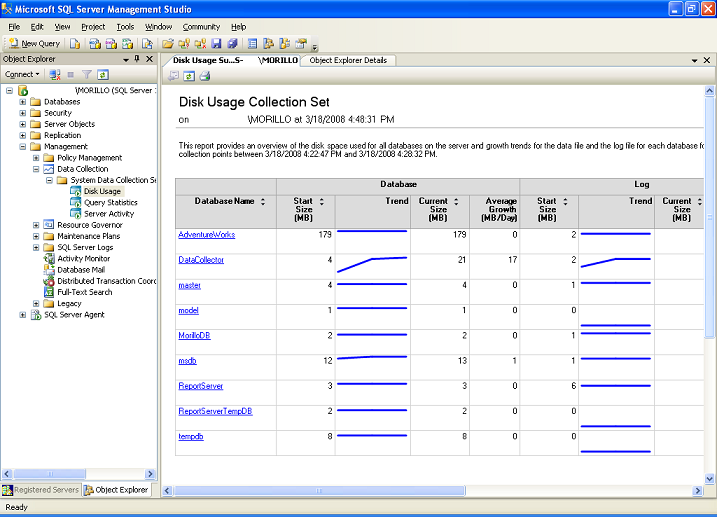
Task: Click the Refresh icon in Object Explorer toolbar
Action: [x=103, y=75]
